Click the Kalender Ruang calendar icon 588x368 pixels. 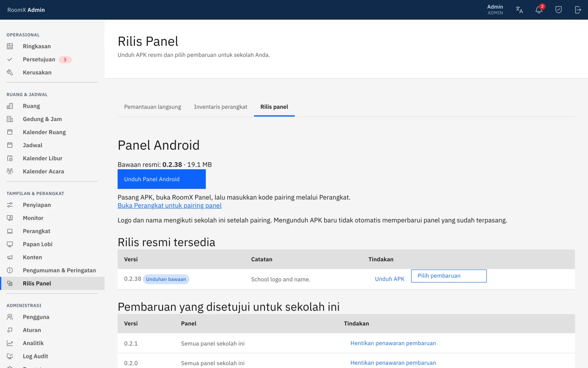click(10, 132)
